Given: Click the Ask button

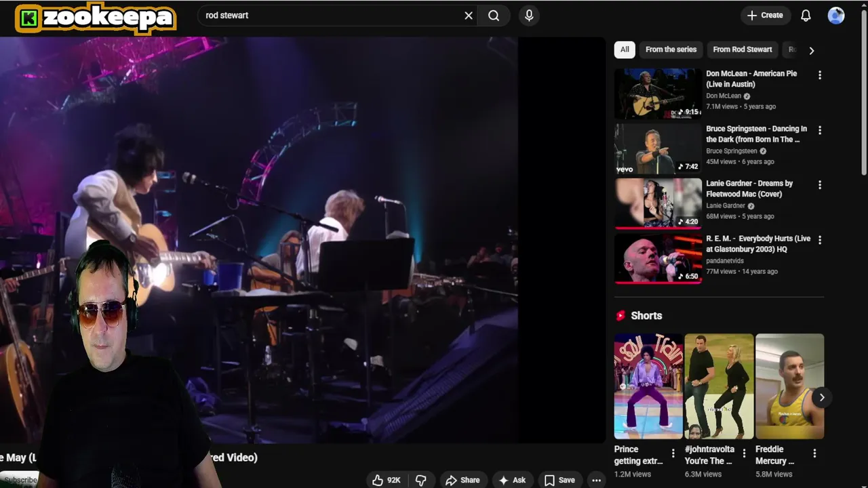Looking at the screenshot, I should [512, 480].
